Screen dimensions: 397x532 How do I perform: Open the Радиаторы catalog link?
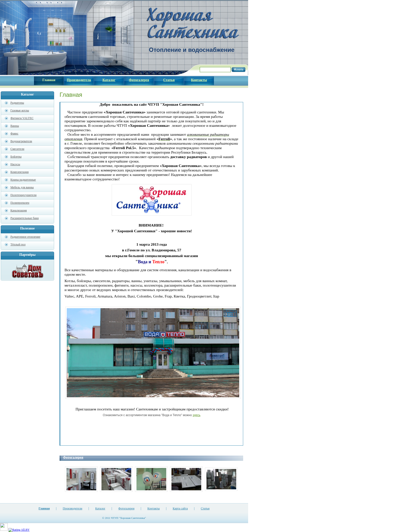pyautogui.click(x=17, y=103)
